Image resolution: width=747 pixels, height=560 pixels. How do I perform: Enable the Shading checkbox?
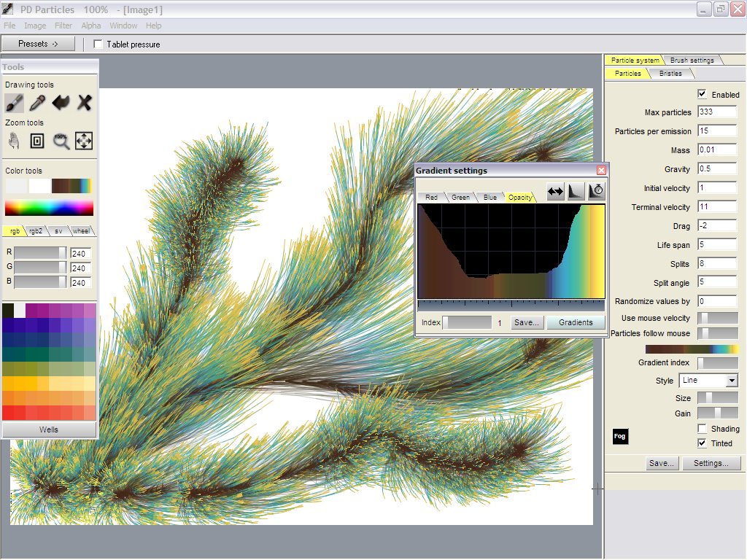click(x=702, y=429)
